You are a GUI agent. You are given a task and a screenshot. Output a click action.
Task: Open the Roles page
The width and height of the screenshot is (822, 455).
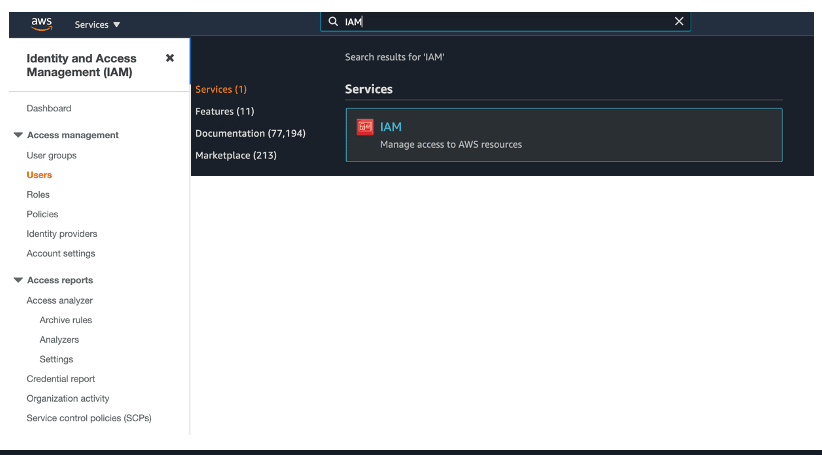[x=38, y=194]
